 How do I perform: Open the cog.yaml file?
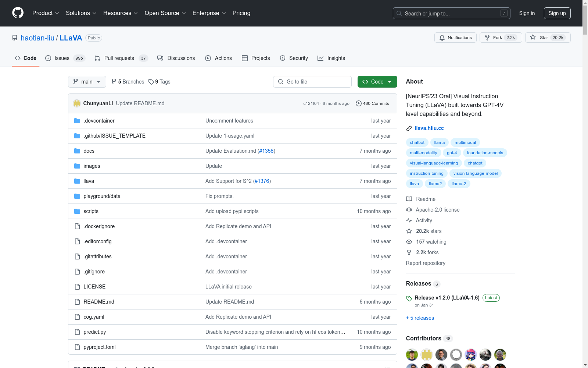point(94,317)
